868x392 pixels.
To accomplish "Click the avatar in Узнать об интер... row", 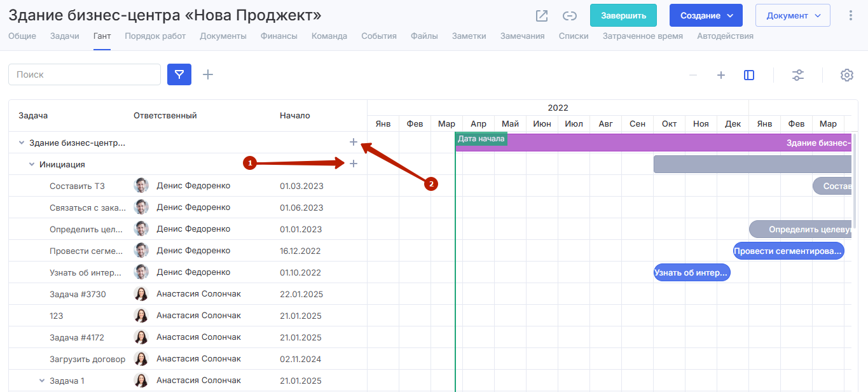I will [141, 272].
